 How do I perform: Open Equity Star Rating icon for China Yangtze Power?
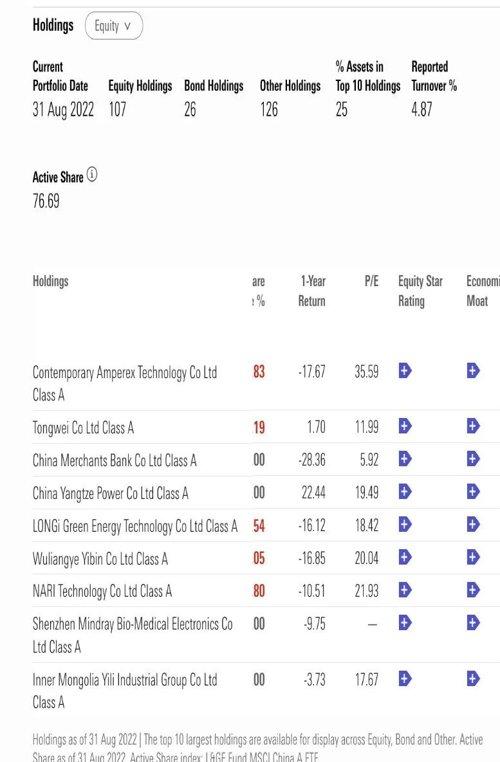tap(405, 491)
